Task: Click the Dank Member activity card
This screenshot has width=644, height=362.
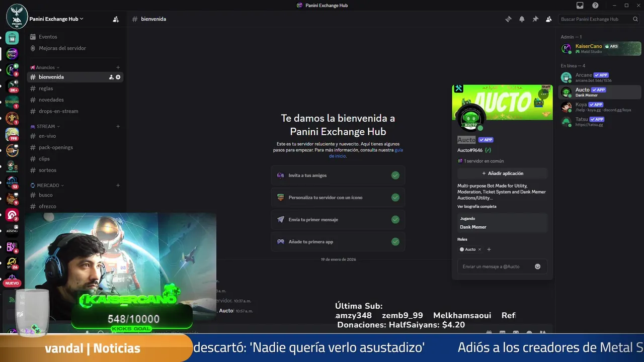Action: pyautogui.click(x=502, y=223)
